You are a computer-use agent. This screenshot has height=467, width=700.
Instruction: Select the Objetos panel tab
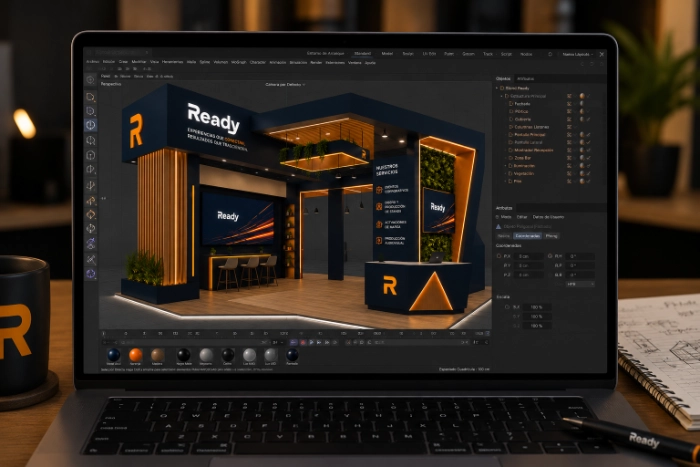503,79
